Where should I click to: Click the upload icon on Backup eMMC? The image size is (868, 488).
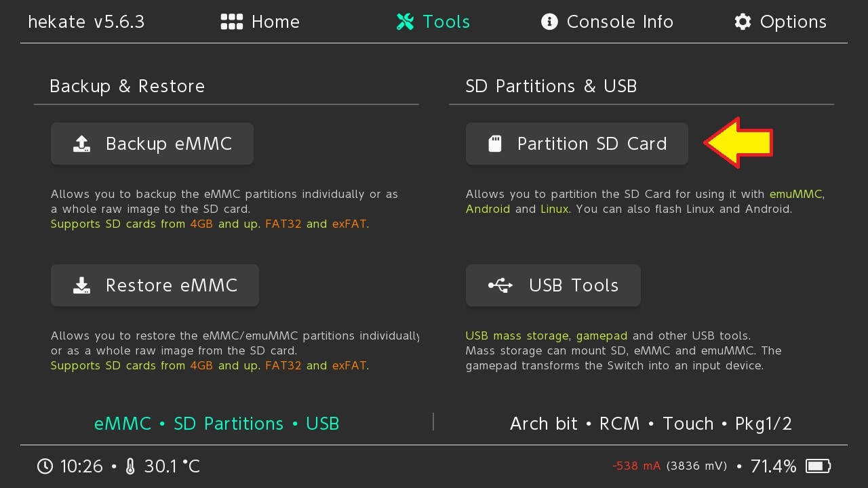coord(81,144)
